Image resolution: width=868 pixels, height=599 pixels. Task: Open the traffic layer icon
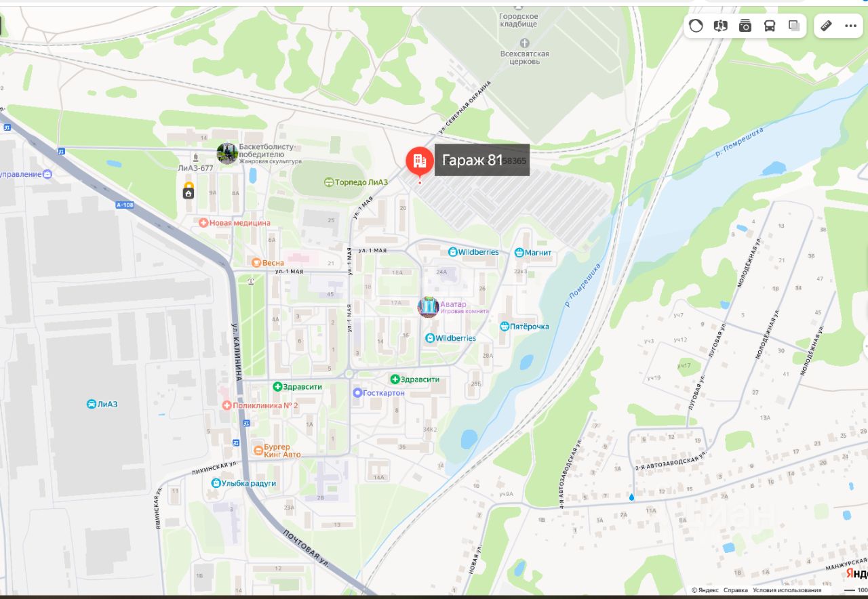(x=696, y=26)
